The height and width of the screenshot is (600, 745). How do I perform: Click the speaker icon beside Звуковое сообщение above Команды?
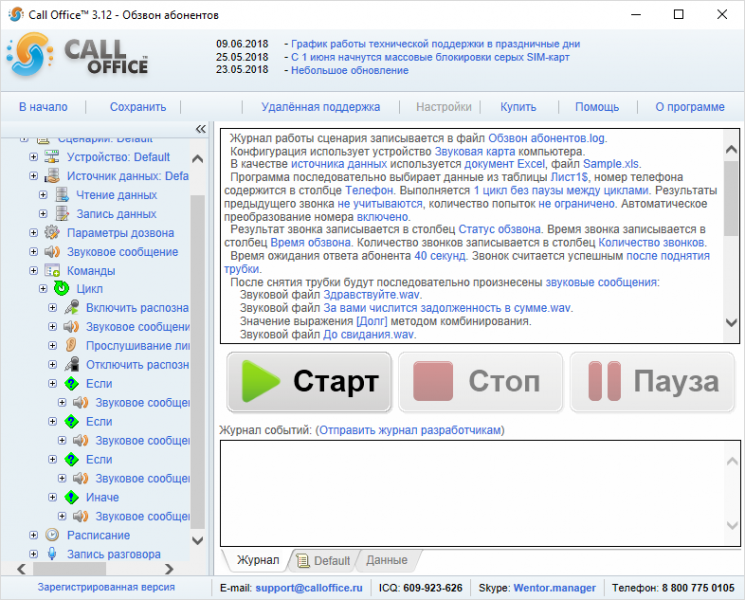click(52, 252)
